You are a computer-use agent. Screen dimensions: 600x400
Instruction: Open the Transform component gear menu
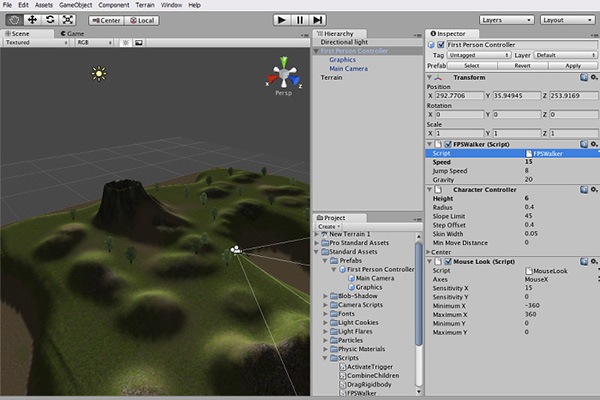click(594, 77)
